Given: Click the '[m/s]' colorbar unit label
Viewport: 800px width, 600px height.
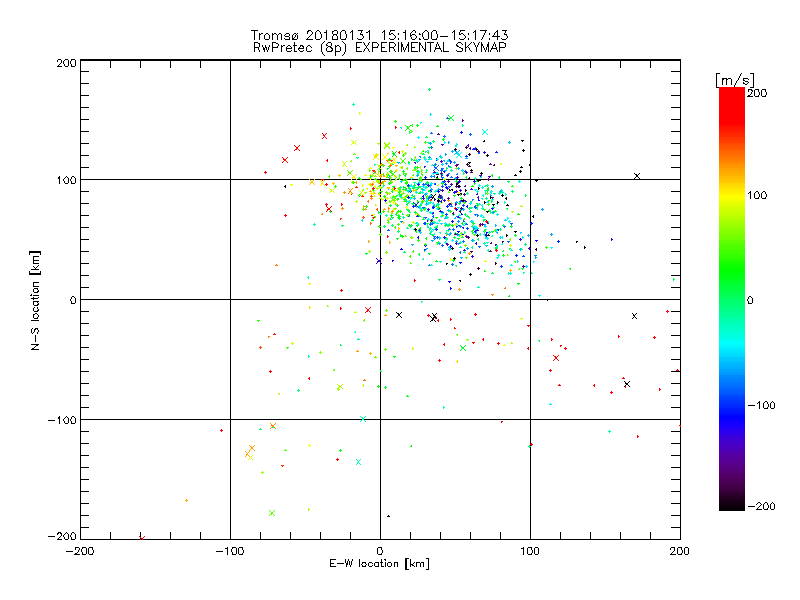Looking at the screenshot, I should (735, 80).
